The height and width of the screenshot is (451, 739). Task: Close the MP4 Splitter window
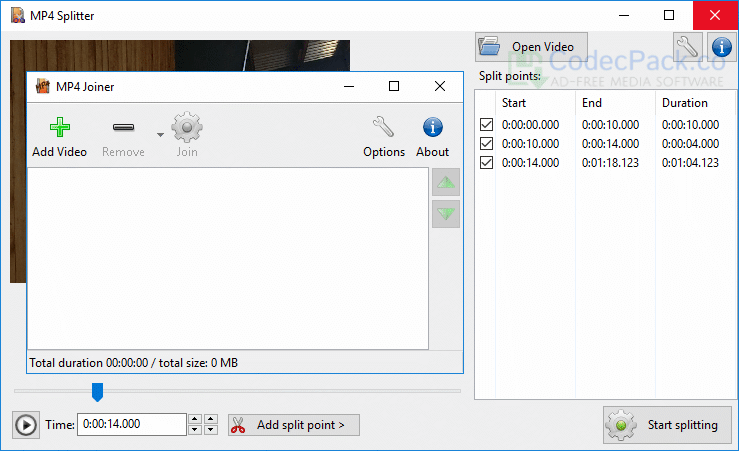click(715, 16)
